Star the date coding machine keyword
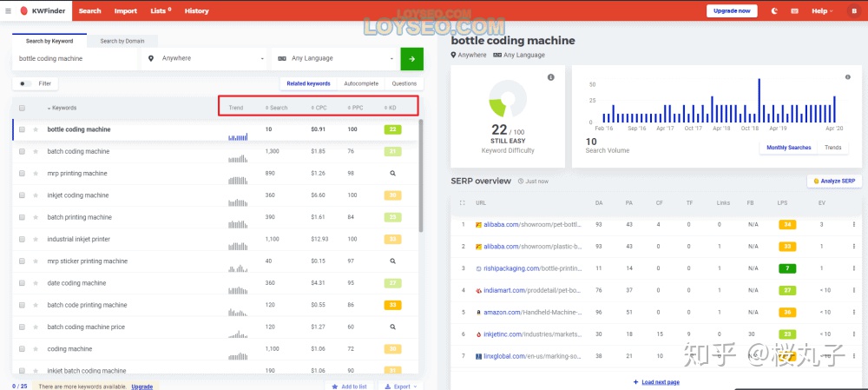 tap(36, 283)
